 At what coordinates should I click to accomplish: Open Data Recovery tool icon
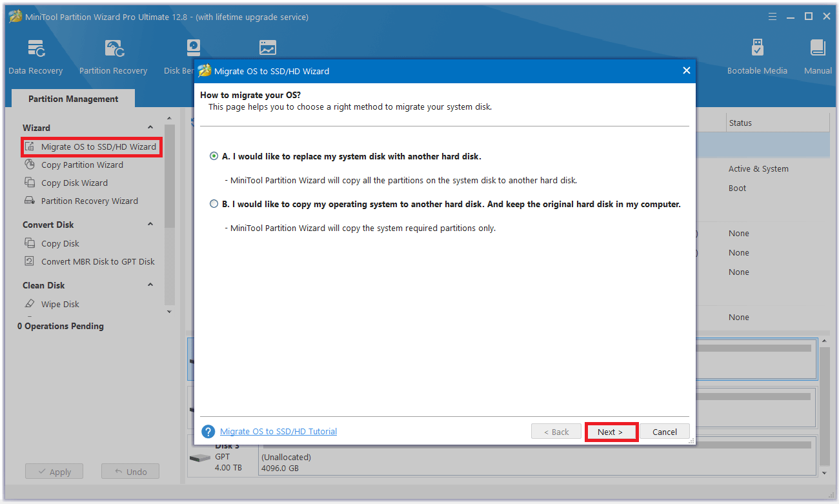point(36,48)
